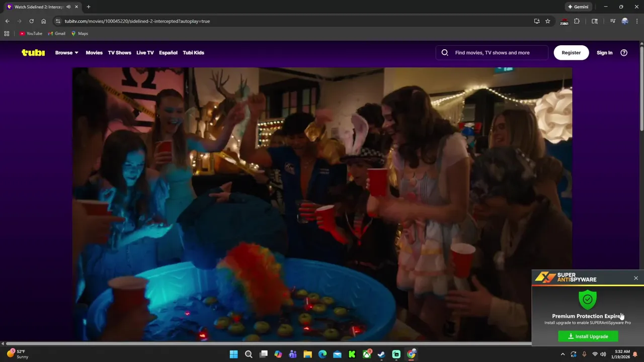This screenshot has height=362, width=644.
Task: Go to the Tubi logo home link
Action: click(x=33, y=52)
